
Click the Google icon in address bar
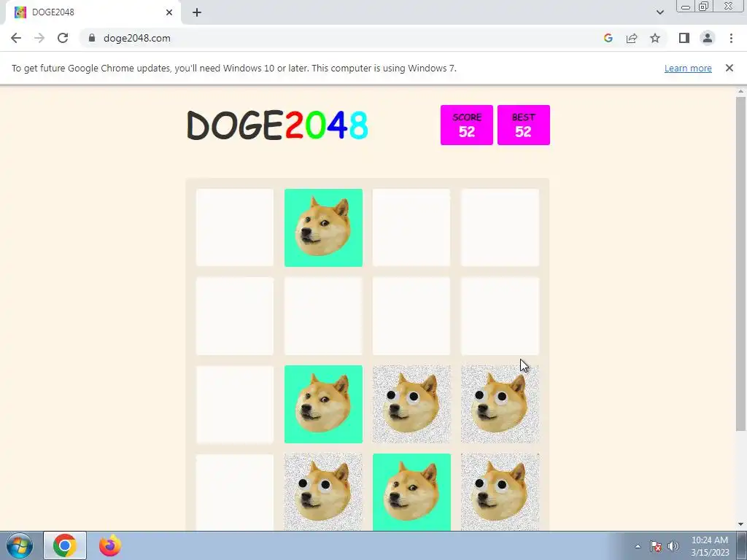pos(608,38)
